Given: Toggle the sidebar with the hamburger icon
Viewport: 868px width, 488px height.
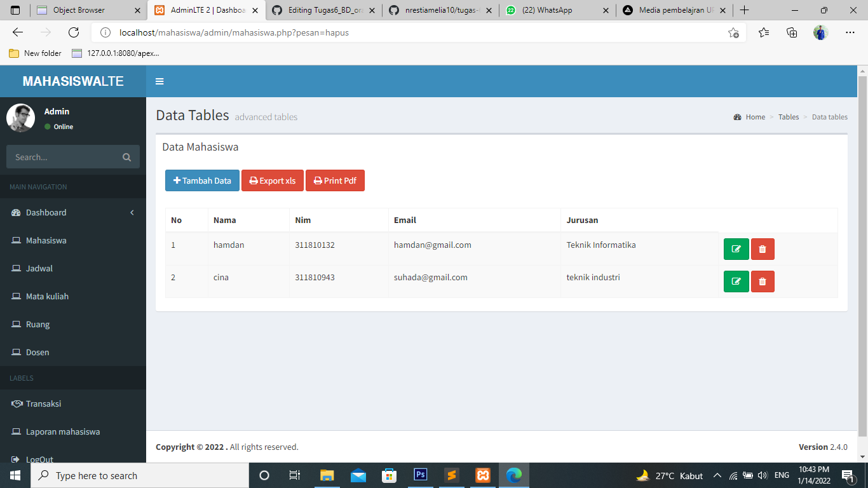Looking at the screenshot, I should click(159, 81).
